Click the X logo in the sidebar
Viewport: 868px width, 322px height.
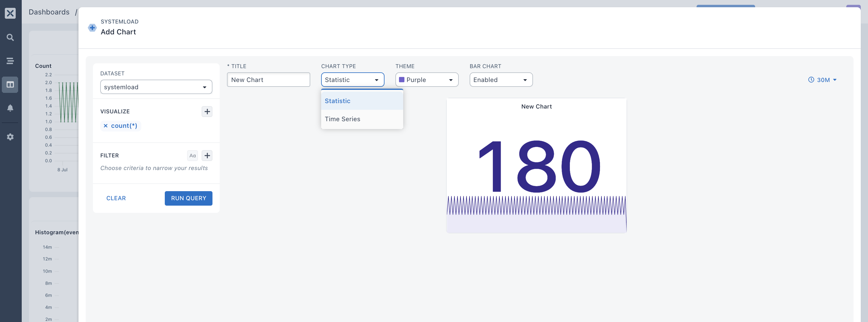[x=11, y=13]
